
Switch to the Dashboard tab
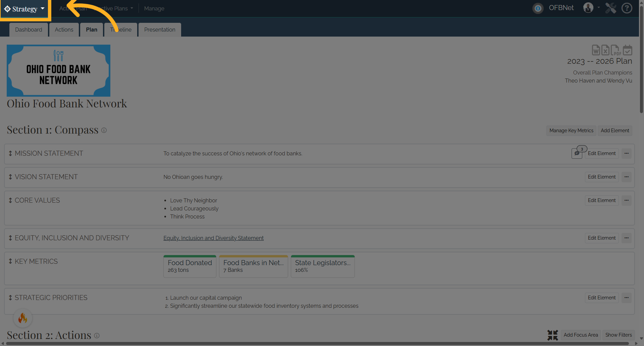point(29,30)
